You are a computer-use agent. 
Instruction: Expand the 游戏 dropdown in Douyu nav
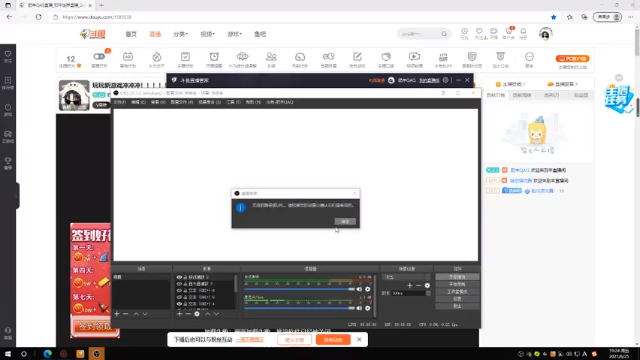tap(234, 34)
